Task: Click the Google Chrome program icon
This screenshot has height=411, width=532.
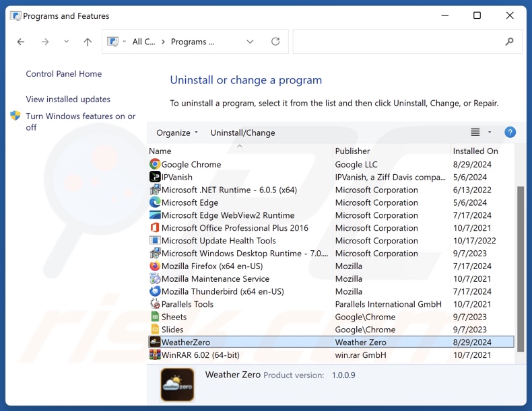Action: coord(155,164)
